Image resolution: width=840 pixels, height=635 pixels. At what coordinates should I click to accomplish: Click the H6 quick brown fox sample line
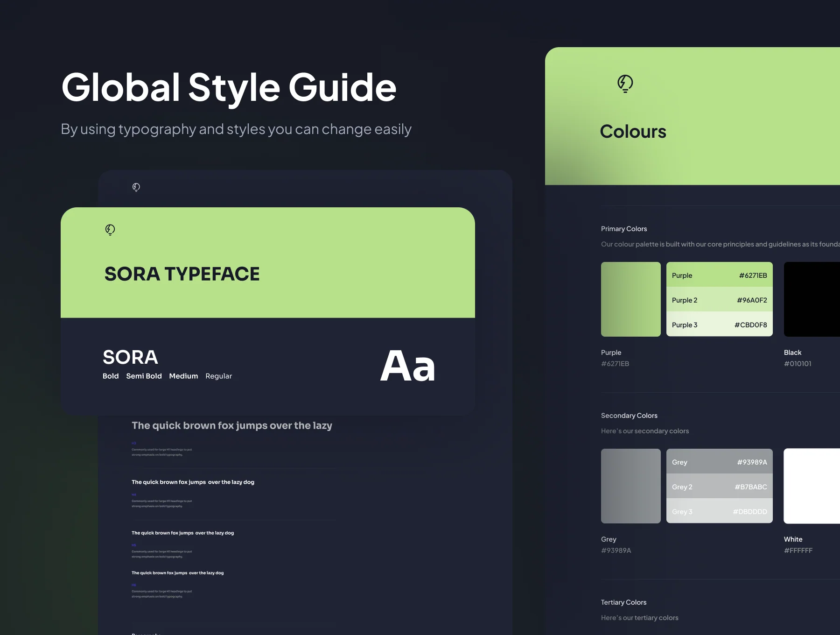point(177,573)
